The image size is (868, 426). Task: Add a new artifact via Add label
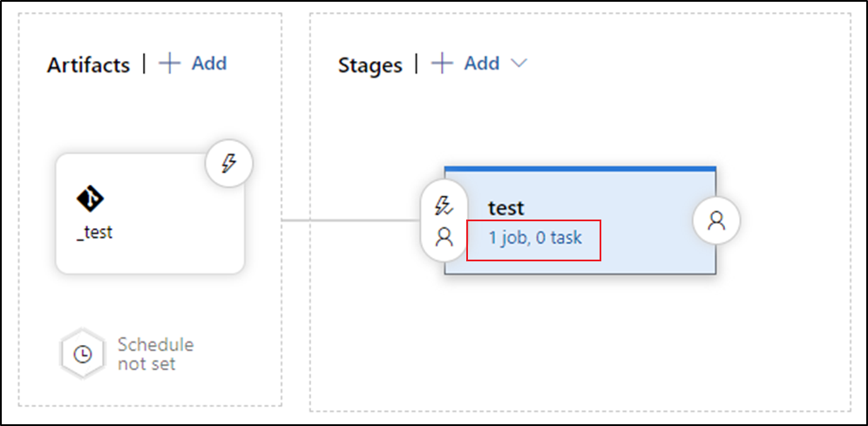coord(209,64)
